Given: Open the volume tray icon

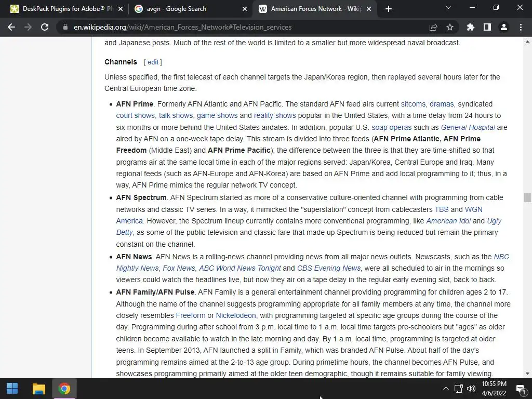Looking at the screenshot, I should (x=471, y=389).
